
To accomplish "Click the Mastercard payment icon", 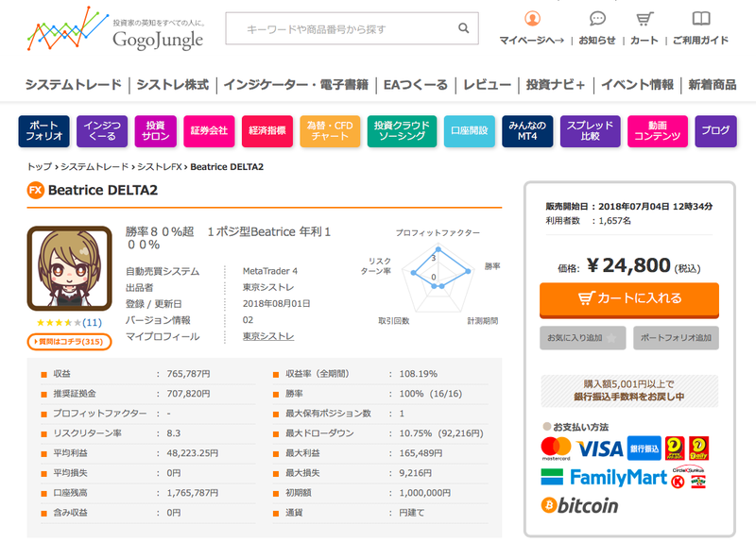I will pos(556,449).
